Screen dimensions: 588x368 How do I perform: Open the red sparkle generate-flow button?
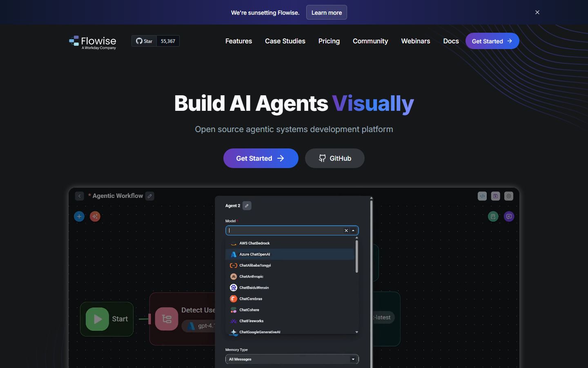point(95,216)
